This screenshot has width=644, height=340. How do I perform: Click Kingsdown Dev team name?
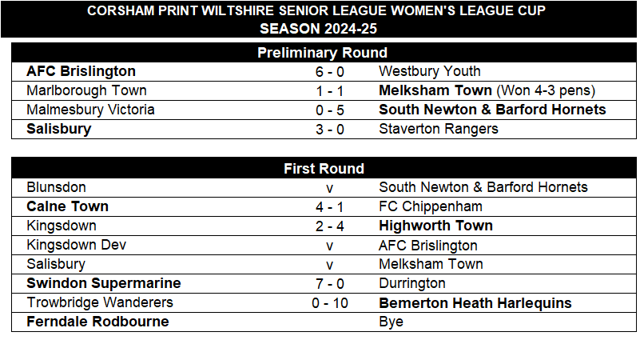point(77,245)
